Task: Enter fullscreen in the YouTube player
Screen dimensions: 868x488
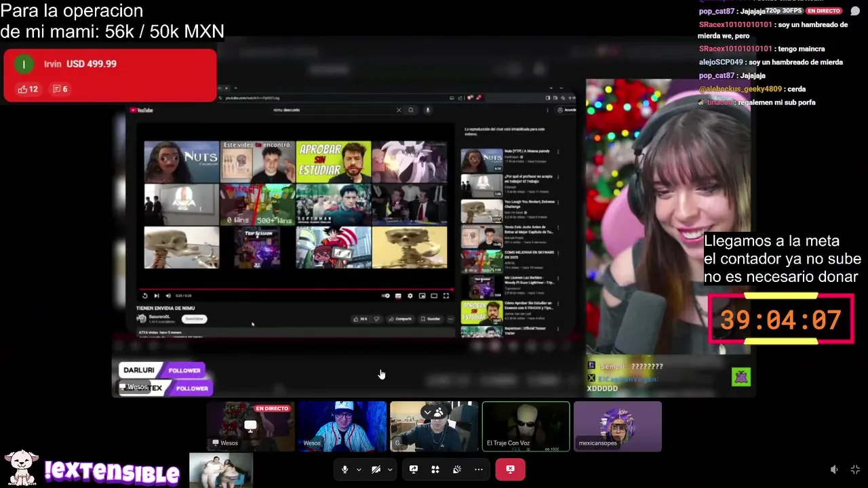Action: tap(446, 296)
